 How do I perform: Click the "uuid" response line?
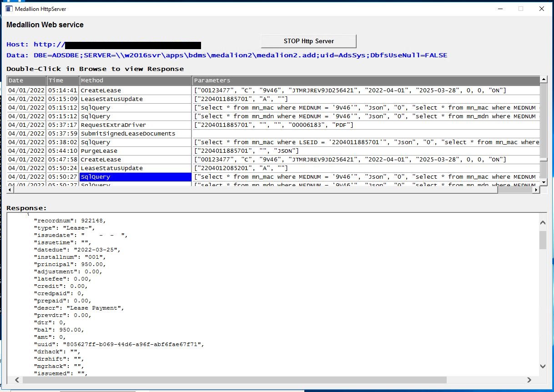119,344
